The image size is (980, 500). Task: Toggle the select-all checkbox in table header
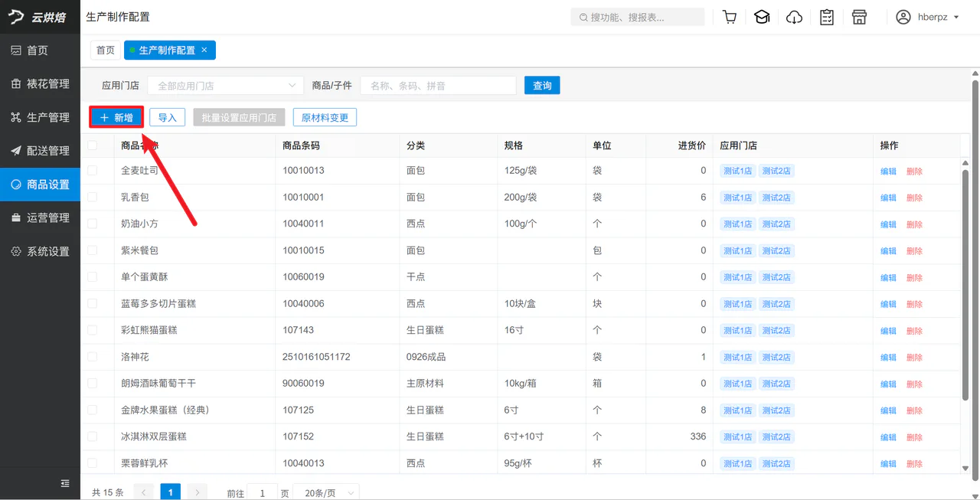tap(93, 145)
